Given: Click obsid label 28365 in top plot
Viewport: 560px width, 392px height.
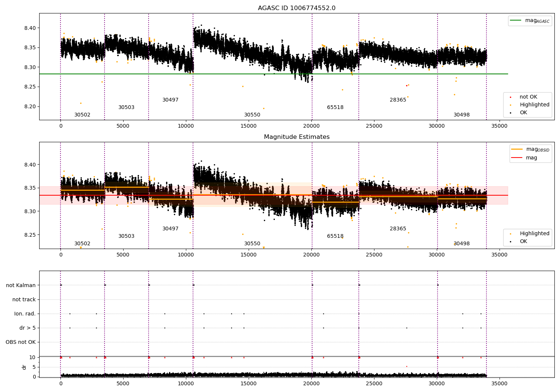Looking at the screenshot, I should coord(398,100).
